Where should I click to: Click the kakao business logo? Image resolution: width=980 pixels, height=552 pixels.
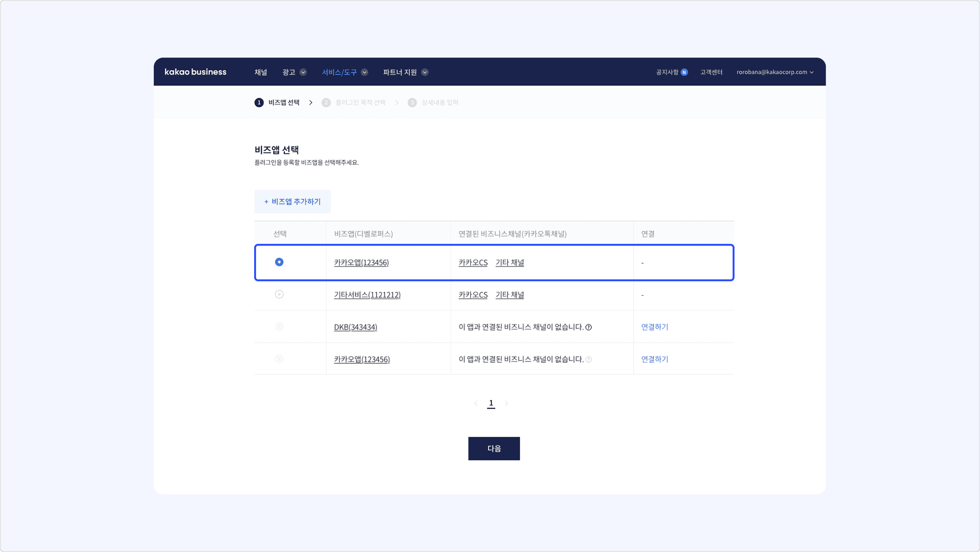[x=195, y=72]
